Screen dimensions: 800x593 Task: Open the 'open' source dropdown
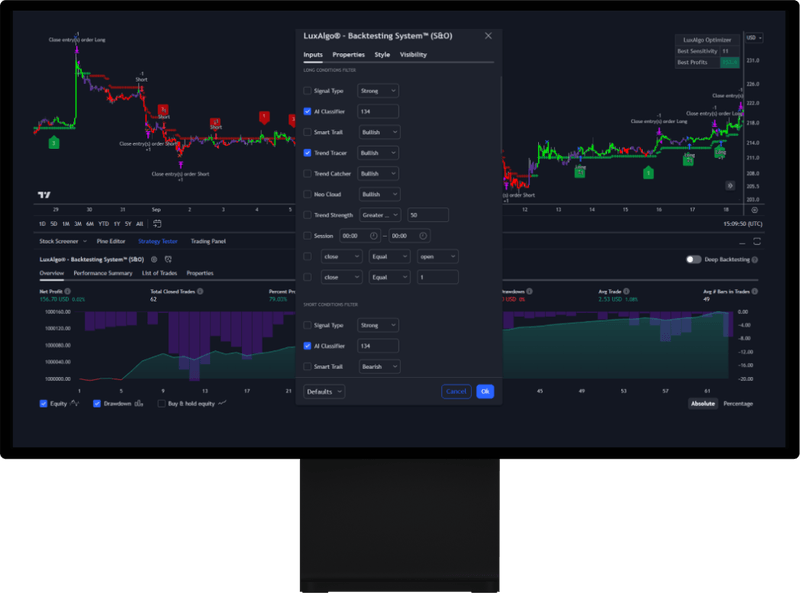coord(438,256)
